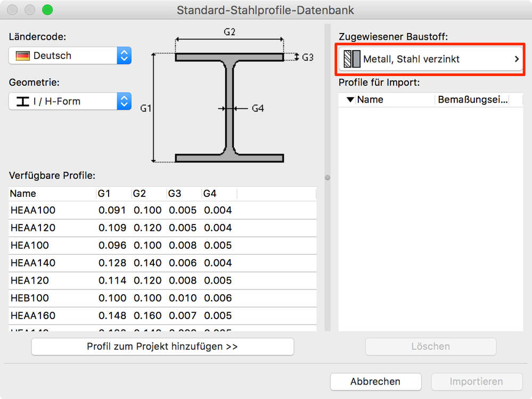
Task: Sort available profiles by G4 column
Action: tap(219, 194)
